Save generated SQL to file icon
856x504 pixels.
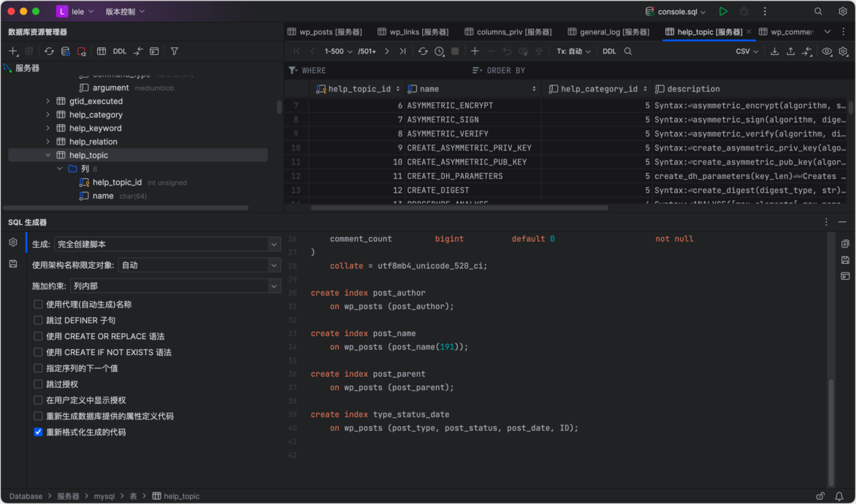[x=845, y=260]
